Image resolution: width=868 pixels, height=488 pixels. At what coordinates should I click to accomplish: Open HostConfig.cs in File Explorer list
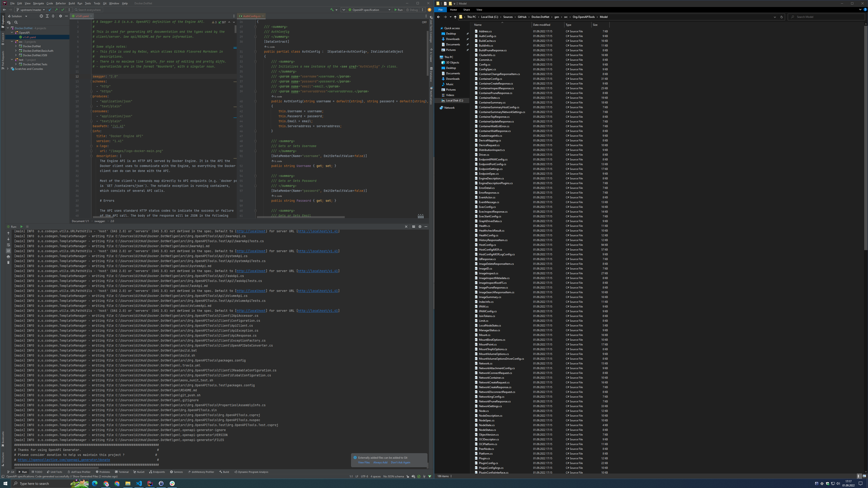487,245
